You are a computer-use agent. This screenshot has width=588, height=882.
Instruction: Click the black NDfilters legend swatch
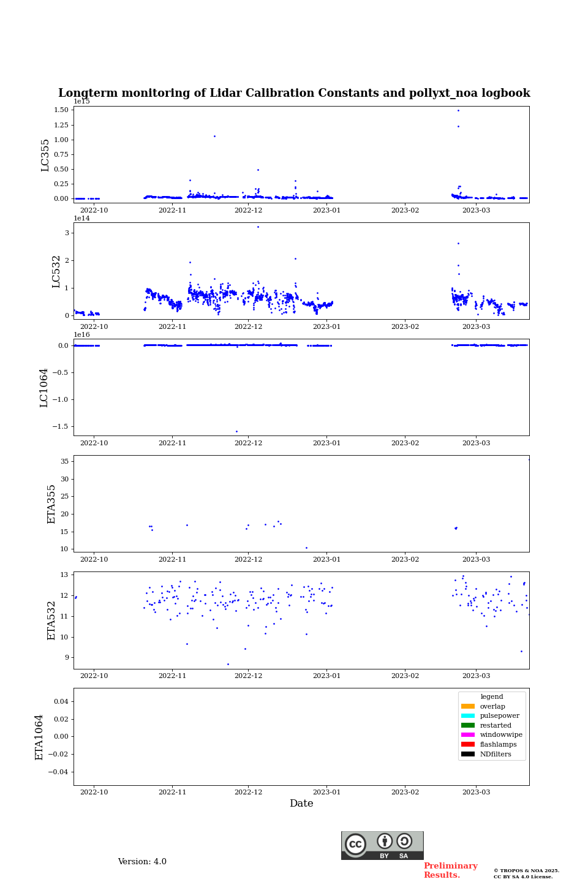(467, 754)
